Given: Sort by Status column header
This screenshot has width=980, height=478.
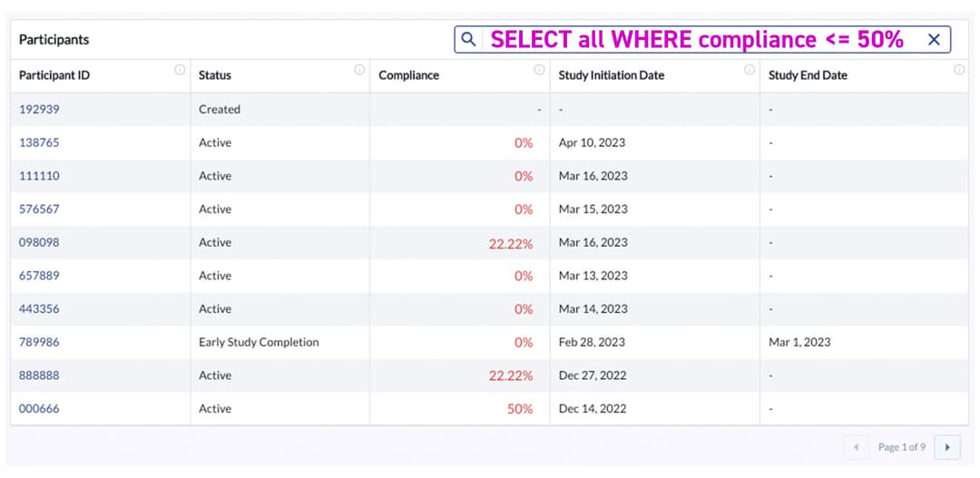Looking at the screenshot, I should pyautogui.click(x=215, y=75).
